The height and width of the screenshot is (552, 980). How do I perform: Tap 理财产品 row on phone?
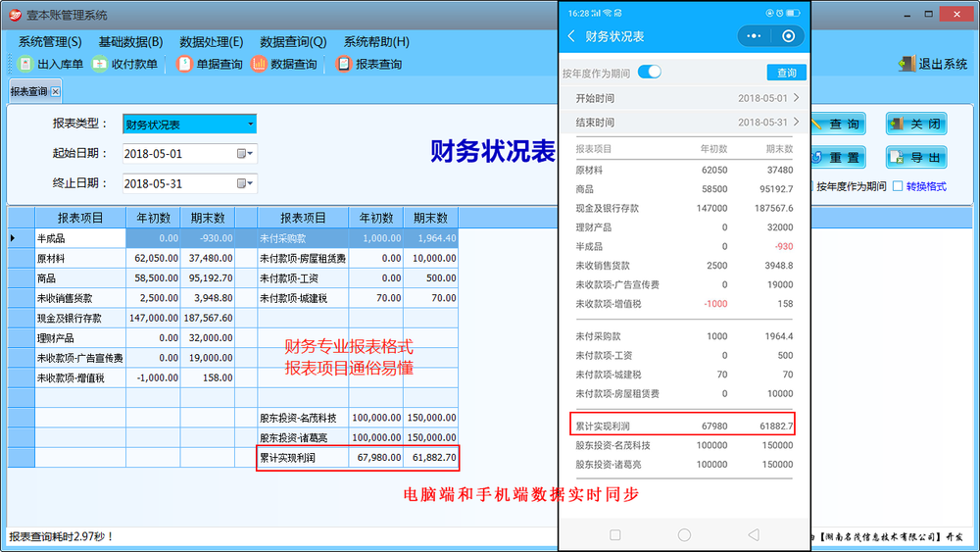click(x=684, y=227)
